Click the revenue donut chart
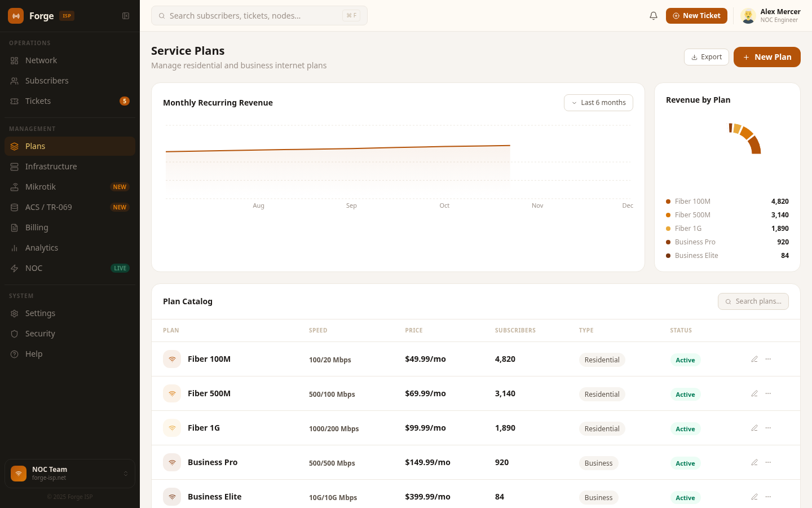The width and height of the screenshot is (812, 508). 744,138
